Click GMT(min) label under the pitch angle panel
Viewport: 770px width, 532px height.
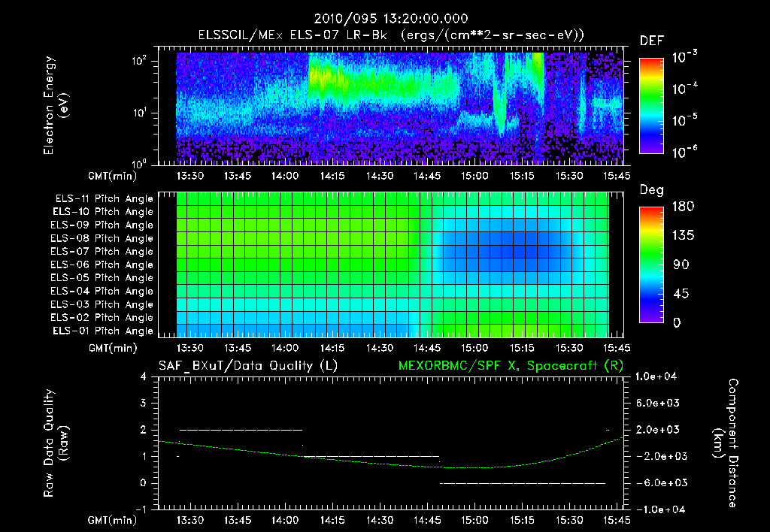click(113, 349)
